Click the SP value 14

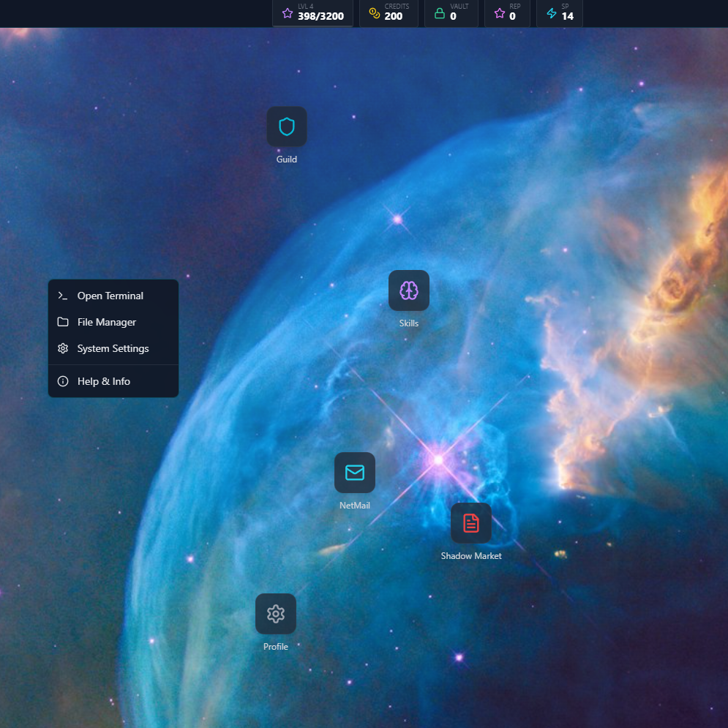click(567, 17)
